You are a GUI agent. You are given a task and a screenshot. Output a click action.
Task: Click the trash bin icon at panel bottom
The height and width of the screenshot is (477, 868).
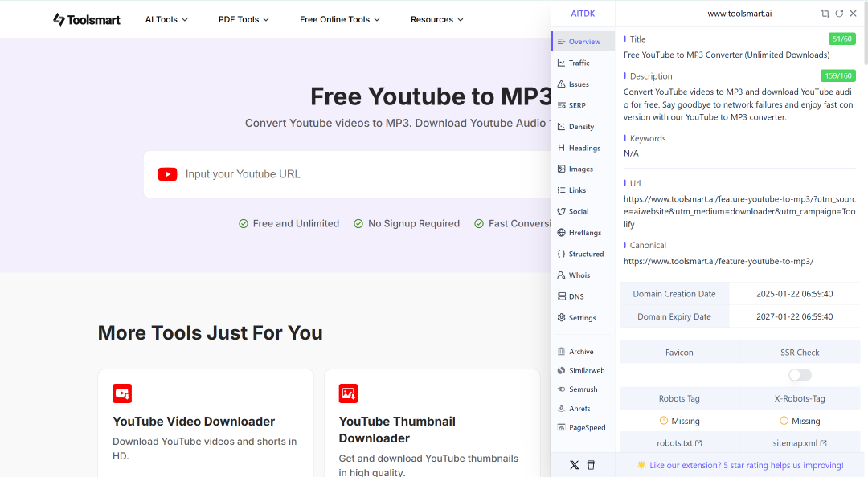click(x=591, y=465)
